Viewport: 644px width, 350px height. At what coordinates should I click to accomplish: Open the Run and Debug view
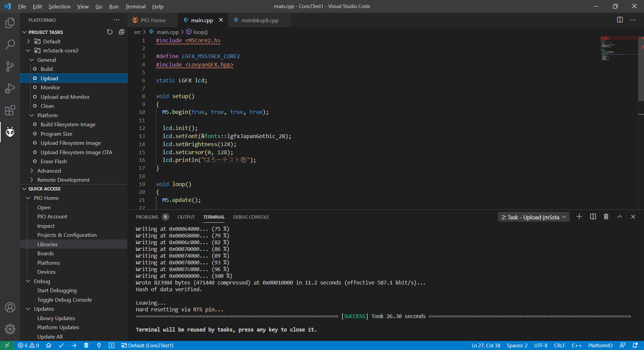(10, 88)
